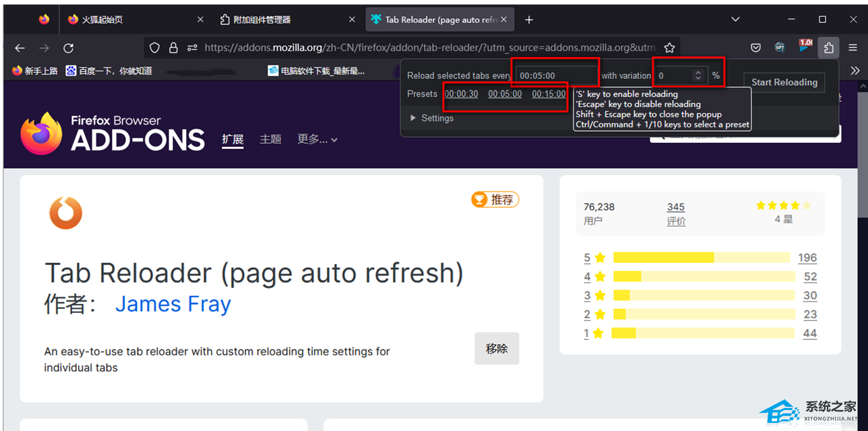Close the 火狐起始页 tab
The image size is (868, 431).
200,20
